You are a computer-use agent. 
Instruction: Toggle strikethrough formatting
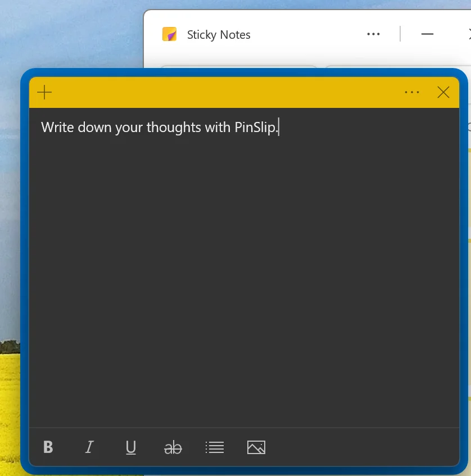[x=173, y=447]
